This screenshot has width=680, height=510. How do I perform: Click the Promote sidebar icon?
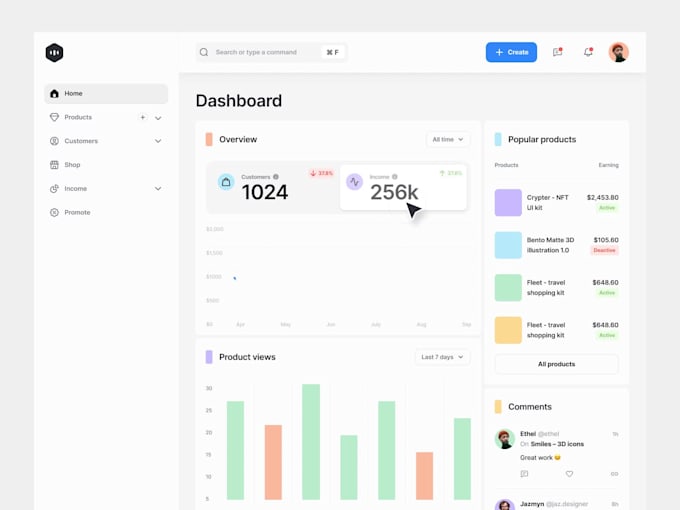tap(54, 212)
